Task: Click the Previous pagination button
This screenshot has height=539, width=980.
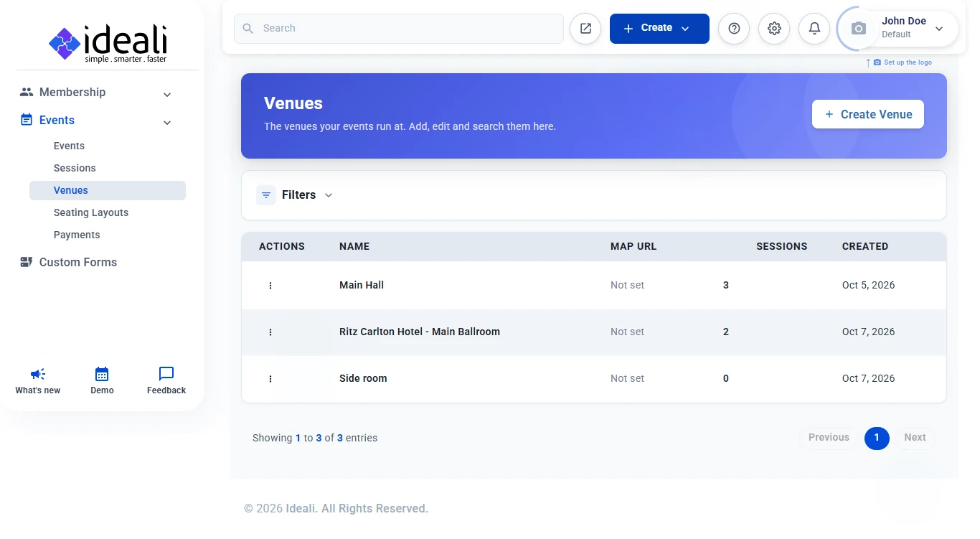Action: point(829,438)
